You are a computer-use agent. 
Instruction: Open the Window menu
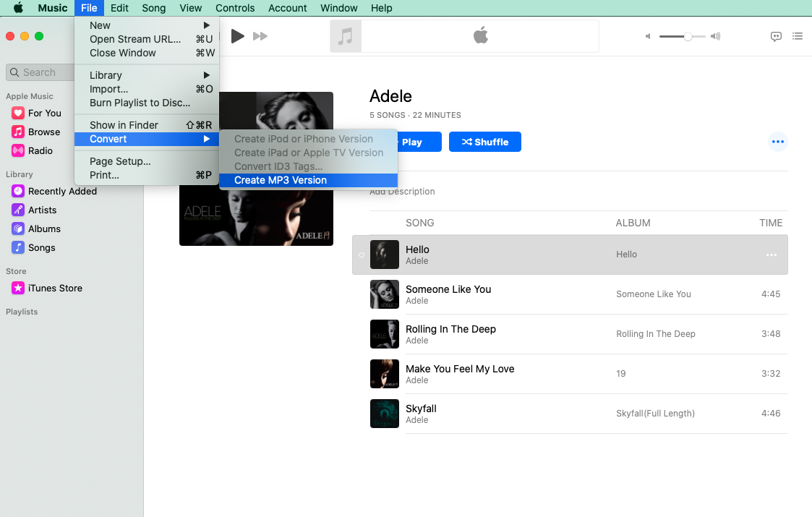point(338,8)
